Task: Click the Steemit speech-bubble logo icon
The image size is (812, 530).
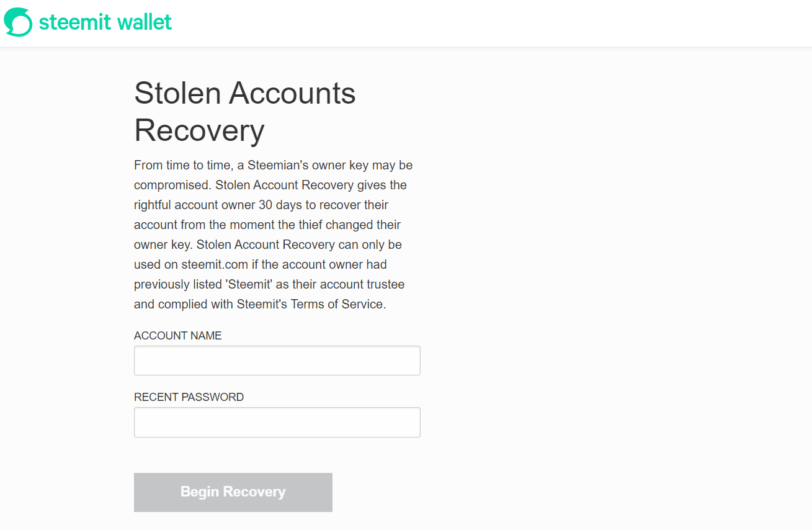Action: (18, 22)
